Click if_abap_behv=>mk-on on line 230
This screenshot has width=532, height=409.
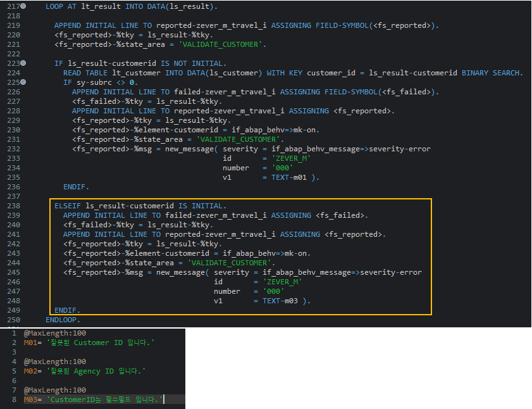(274, 130)
